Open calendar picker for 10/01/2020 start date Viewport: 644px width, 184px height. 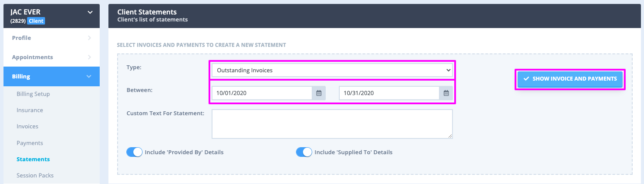pos(319,93)
